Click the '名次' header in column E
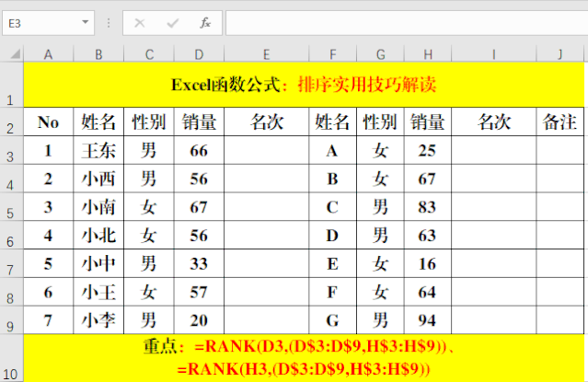Image resolution: width=588 pixels, height=382 pixels. (x=266, y=122)
